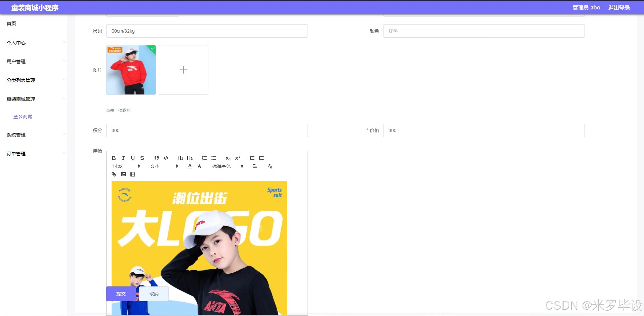The width and height of the screenshot is (644, 316).
Task: Decrease text indent in editor
Action: click(252, 158)
